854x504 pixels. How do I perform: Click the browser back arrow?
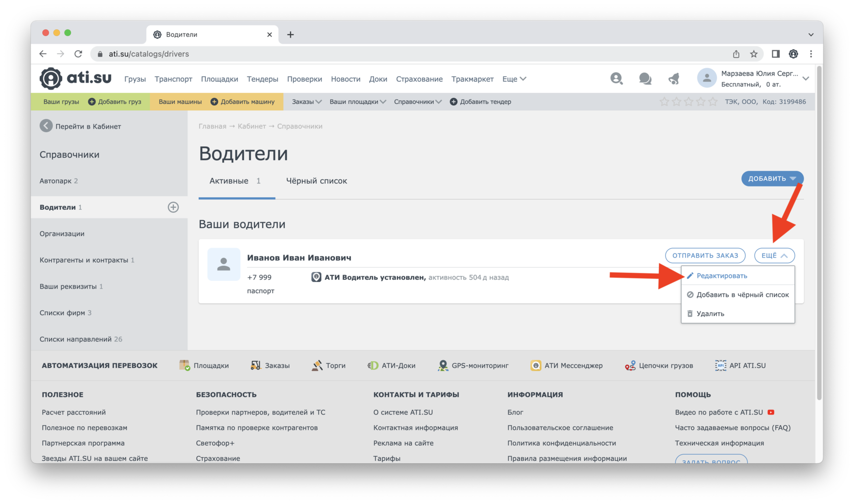(x=43, y=54)
